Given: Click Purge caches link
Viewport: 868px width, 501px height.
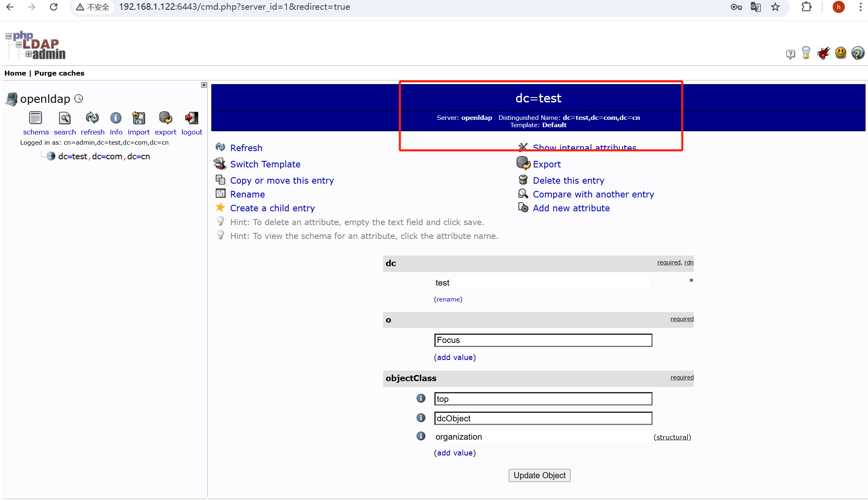Looking at the screenshot, I should (59, 73).
